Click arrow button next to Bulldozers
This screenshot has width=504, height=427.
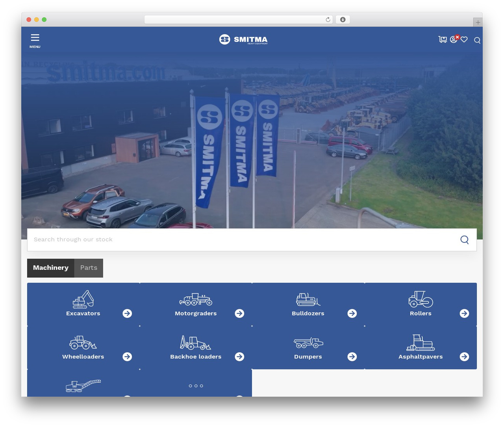[352, 313]
